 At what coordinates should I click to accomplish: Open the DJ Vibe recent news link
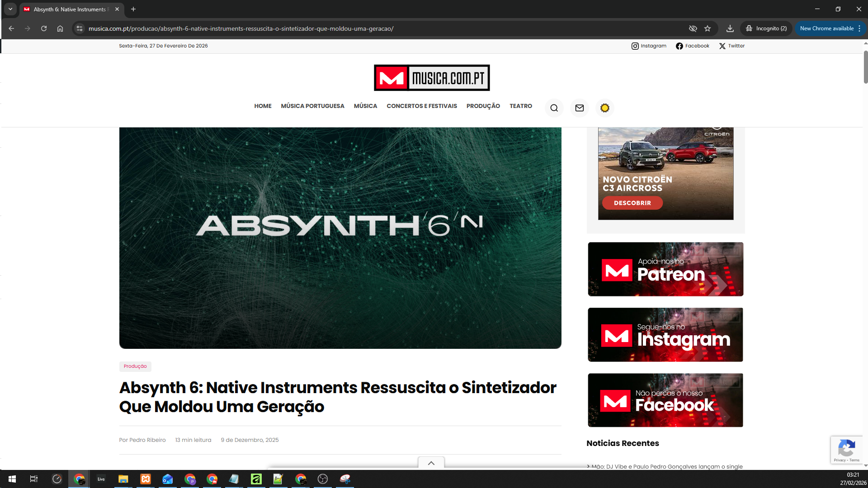(667, 466)
